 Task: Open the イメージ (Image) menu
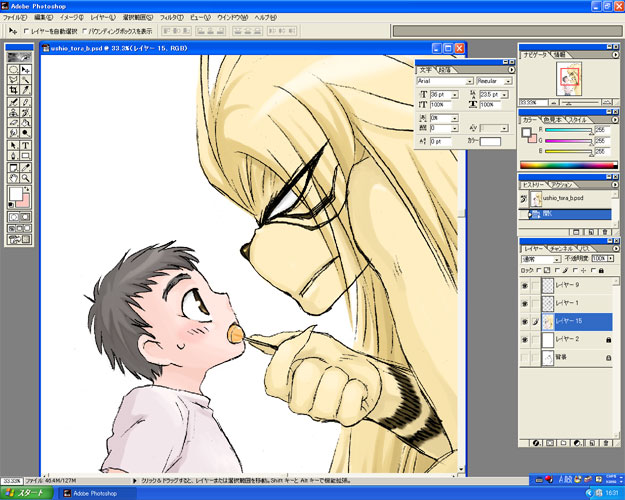71,18
